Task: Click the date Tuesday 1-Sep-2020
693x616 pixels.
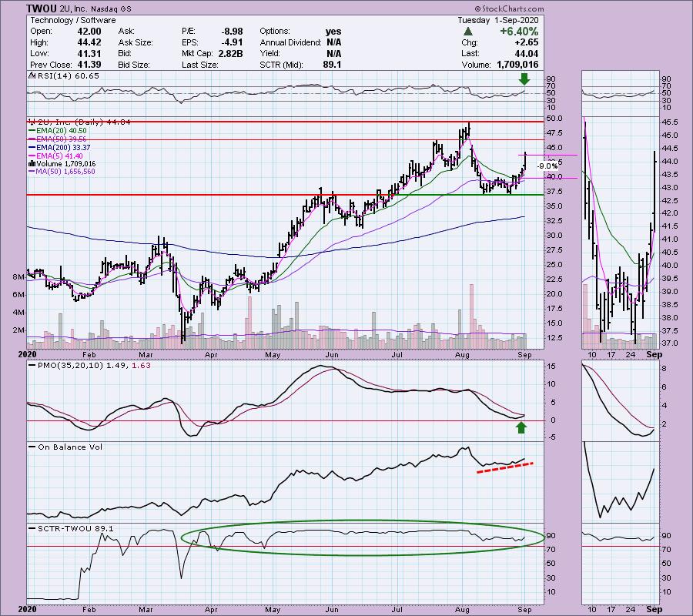Action: pos(497,20)
